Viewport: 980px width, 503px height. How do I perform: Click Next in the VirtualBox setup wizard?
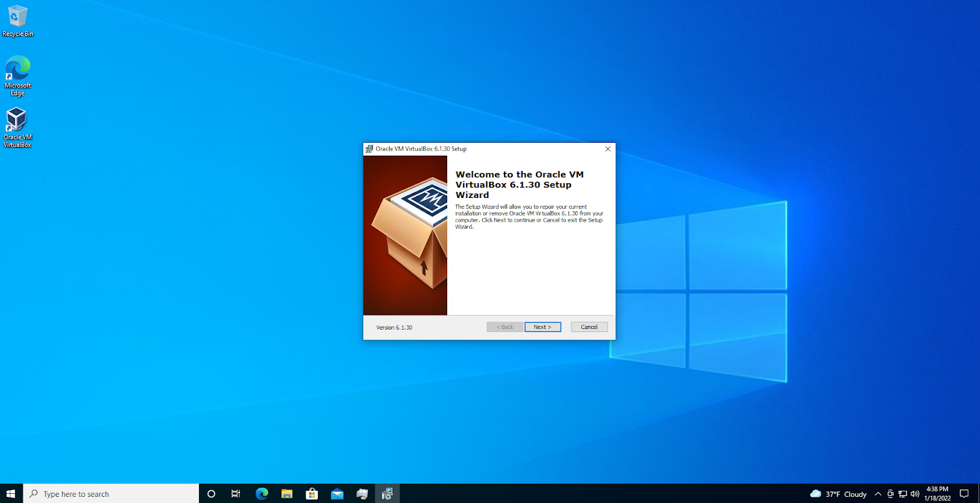click(543, 327)
